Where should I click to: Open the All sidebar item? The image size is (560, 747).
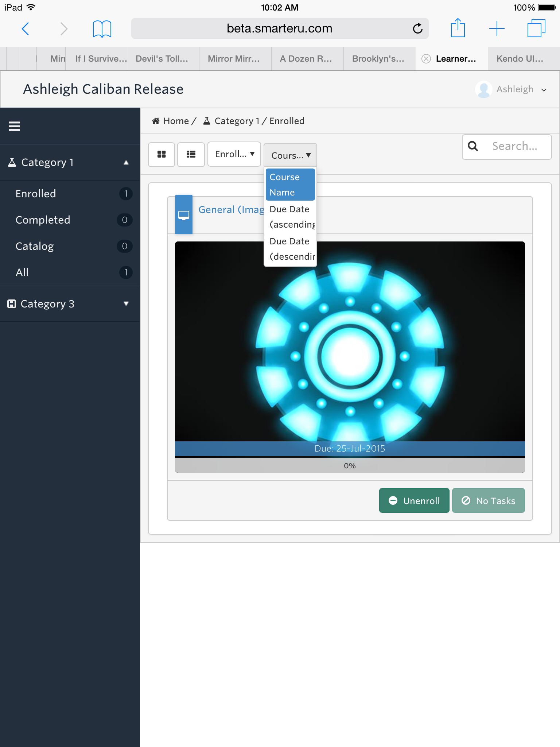(70, 272)
